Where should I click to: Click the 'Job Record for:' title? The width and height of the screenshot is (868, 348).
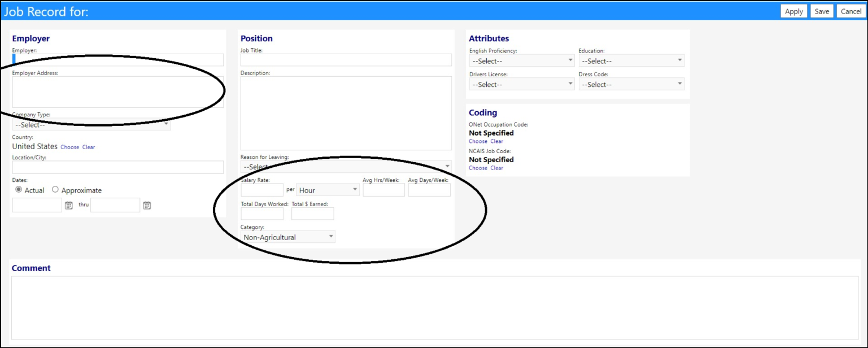click(46, 11)
